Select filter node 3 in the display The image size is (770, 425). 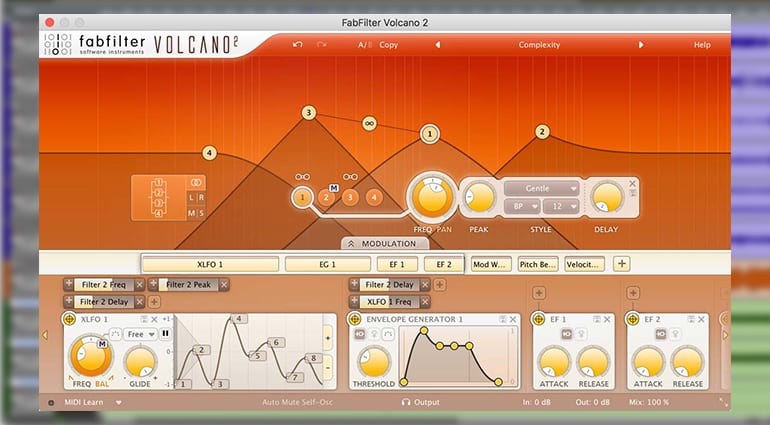[308, 113]
